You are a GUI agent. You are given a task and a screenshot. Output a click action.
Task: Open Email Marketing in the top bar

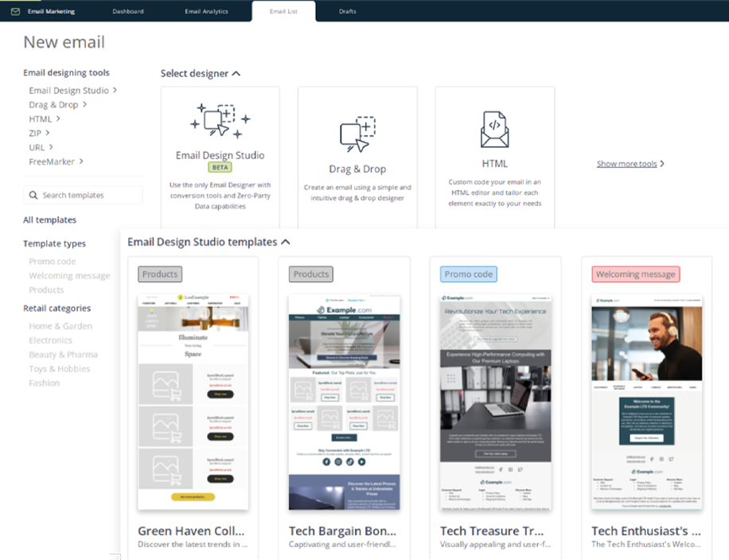(x=51, y=11)
